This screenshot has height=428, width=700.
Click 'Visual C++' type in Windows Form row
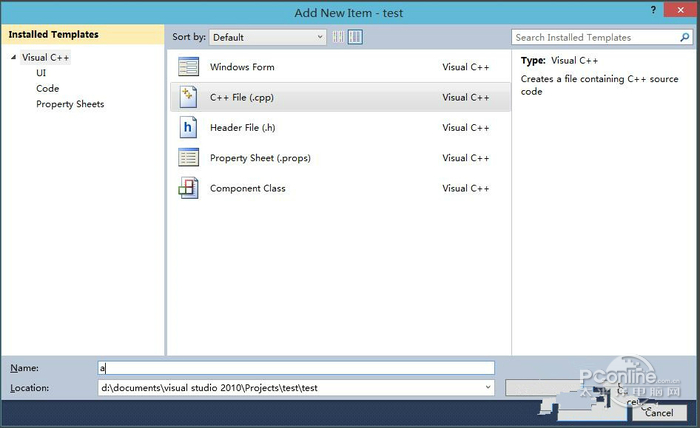[466, 67]
